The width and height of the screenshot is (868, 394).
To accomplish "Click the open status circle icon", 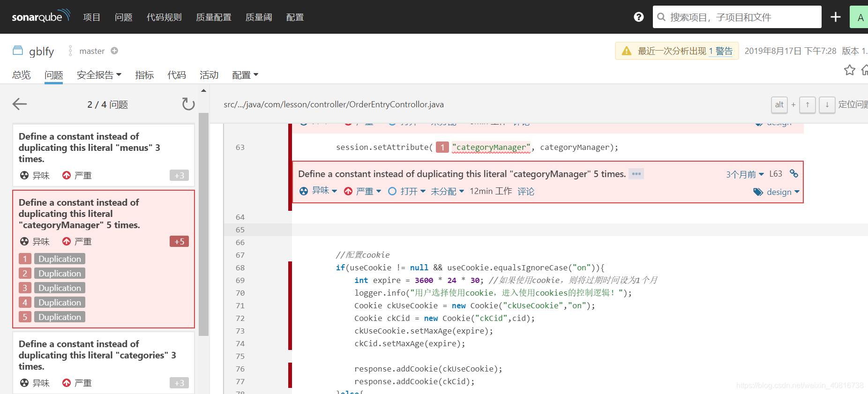I will [392, 191].
